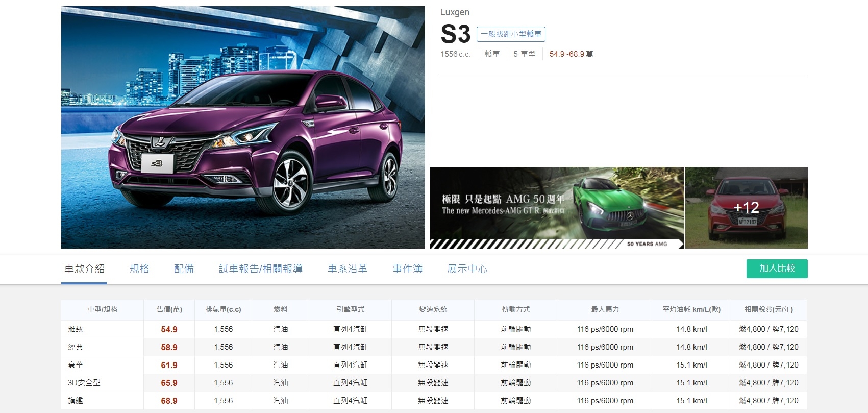
Task: Select the 豪華 model row
Action: (434, 365)
